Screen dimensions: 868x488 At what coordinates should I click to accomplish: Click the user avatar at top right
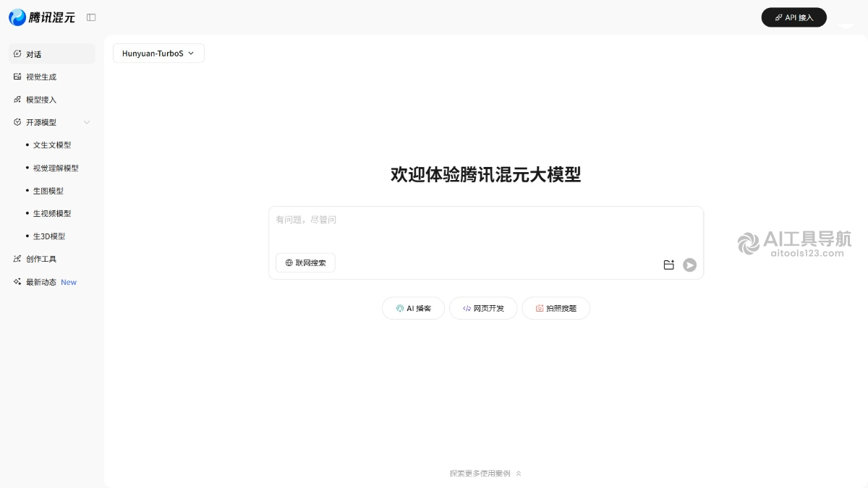[846, 17]
